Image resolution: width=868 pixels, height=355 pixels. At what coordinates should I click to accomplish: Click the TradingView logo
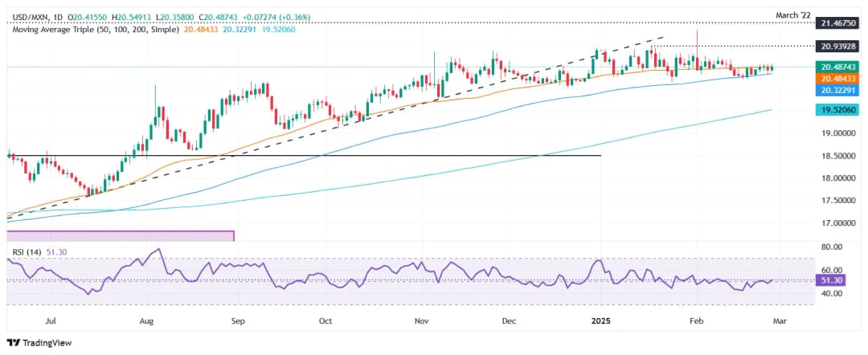coord(40,342)
